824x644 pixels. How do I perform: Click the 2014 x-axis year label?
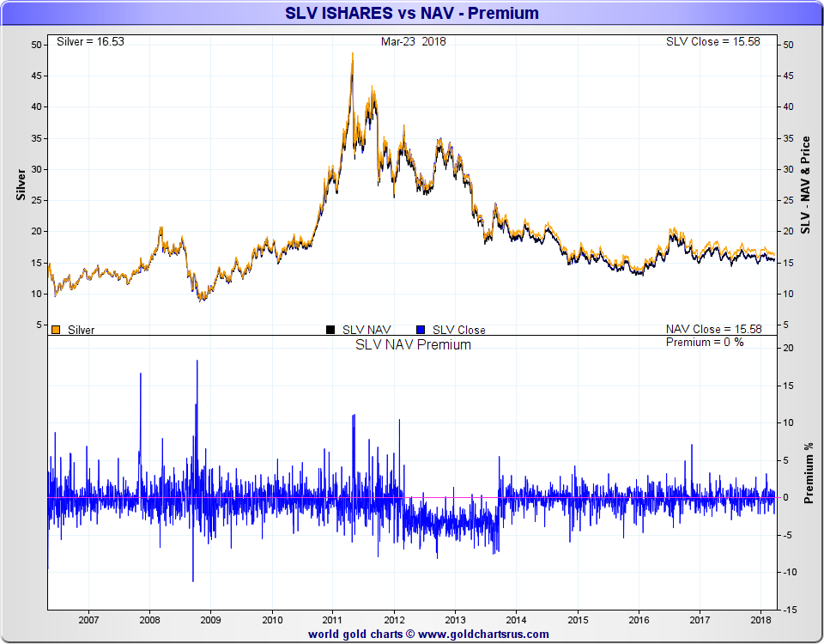click(x=516, y=620)
